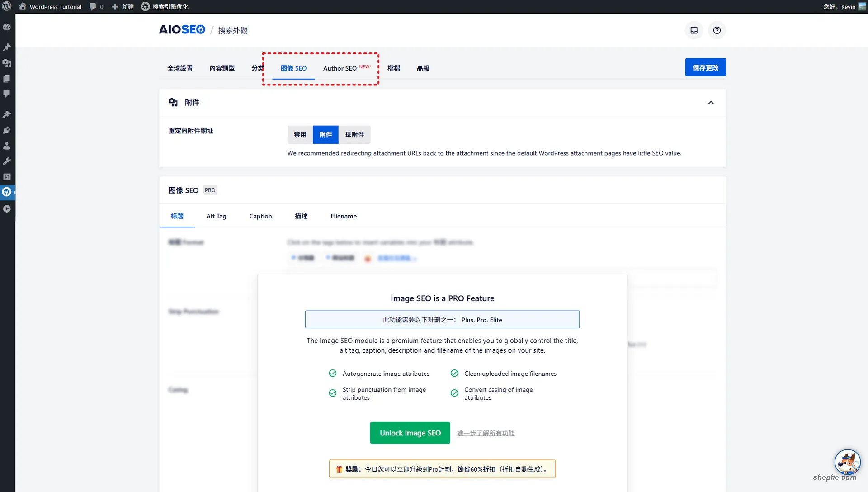The image size is (868, 492).
Task: Select the 禁用 redirect option
Action: click(299, 134)
